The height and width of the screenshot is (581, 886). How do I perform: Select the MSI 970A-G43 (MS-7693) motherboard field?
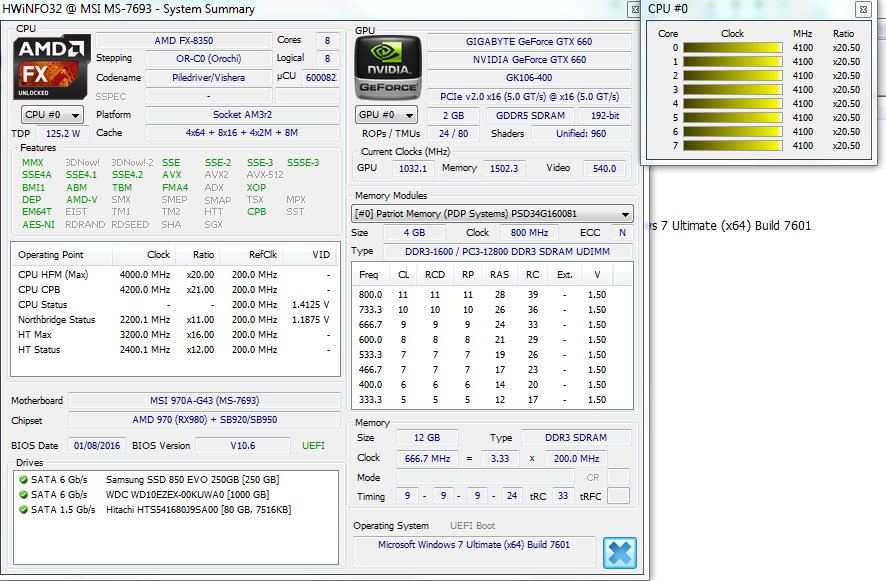click(205, 401)
